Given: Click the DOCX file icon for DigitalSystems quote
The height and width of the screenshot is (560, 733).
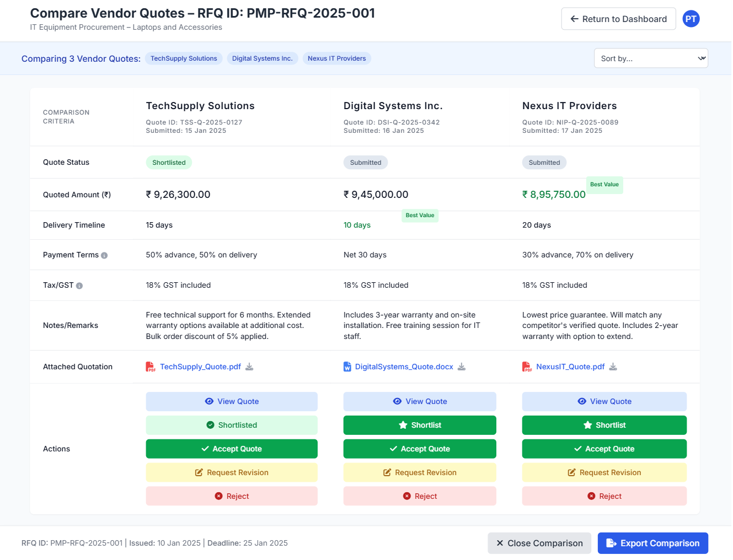Looking at the screenshot, I should pos(347,367).
